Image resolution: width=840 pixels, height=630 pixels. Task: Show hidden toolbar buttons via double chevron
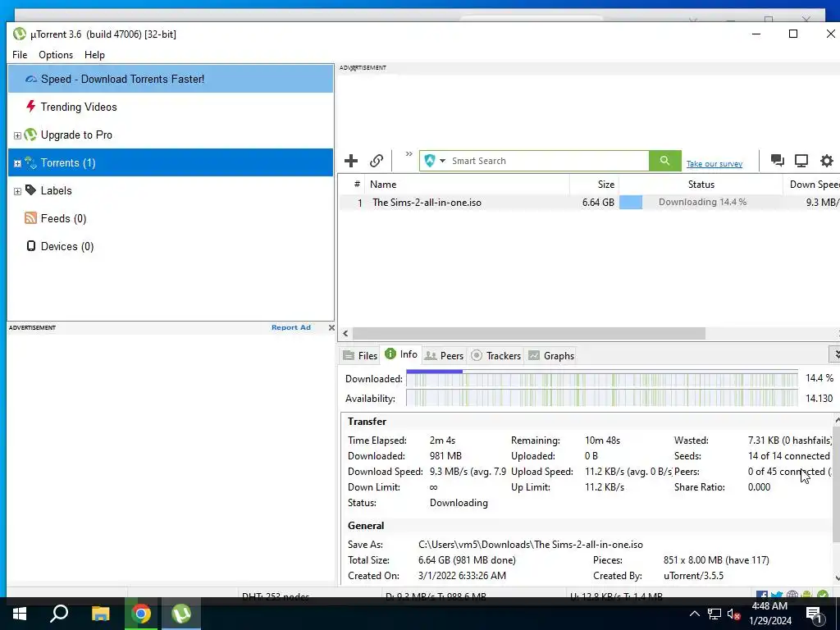pos(409,154)
